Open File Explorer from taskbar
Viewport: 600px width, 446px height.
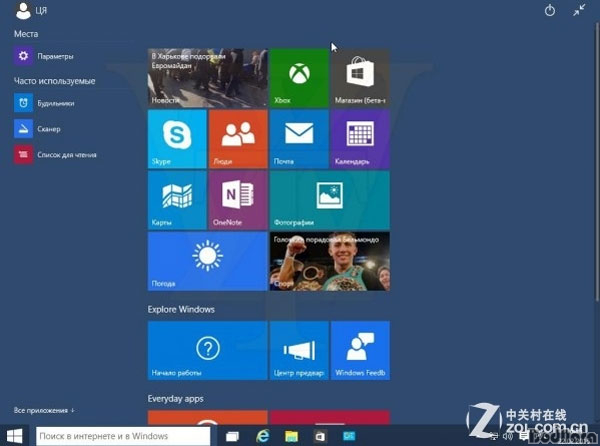tap(291, 436)
